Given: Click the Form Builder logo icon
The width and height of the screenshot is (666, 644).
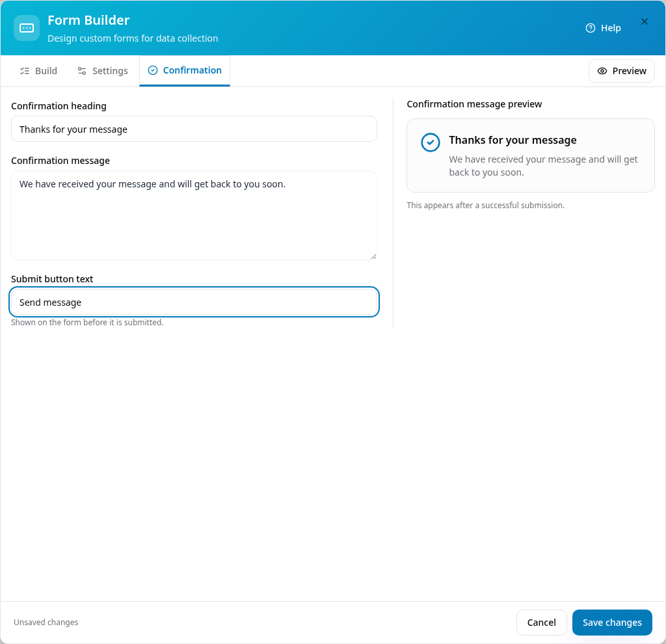Looking at the screenshot, I should click(26, 28).
